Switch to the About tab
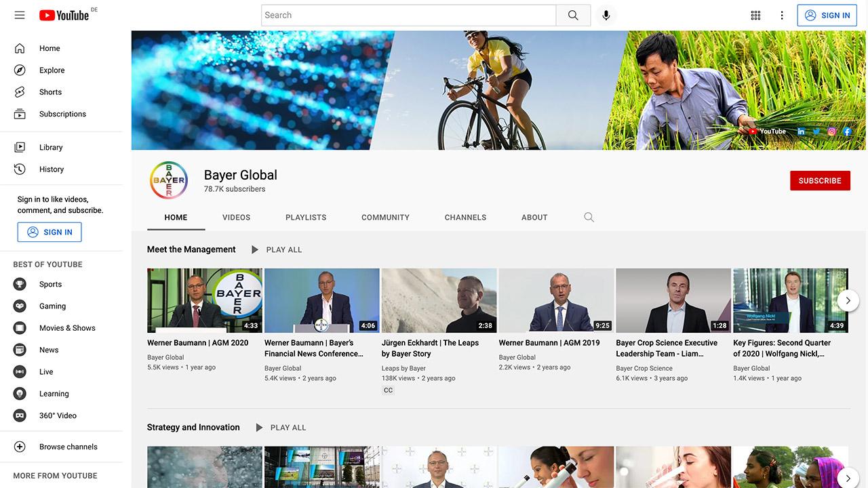 (534, 218)
